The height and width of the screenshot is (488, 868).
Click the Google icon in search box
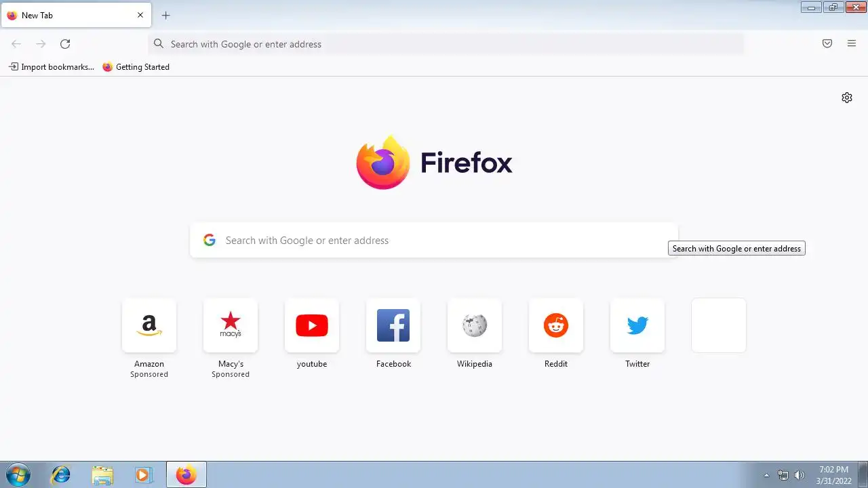pos(210,241)
